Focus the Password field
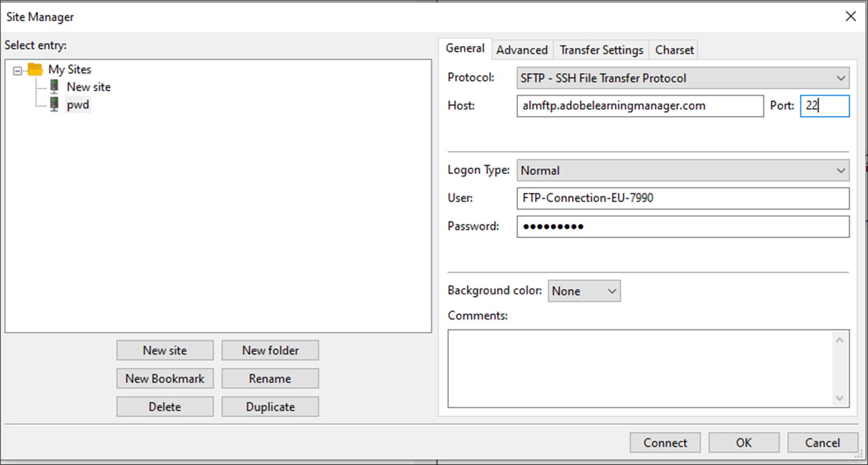This screenshot has height=465, width=868. (x=683, y=227)
